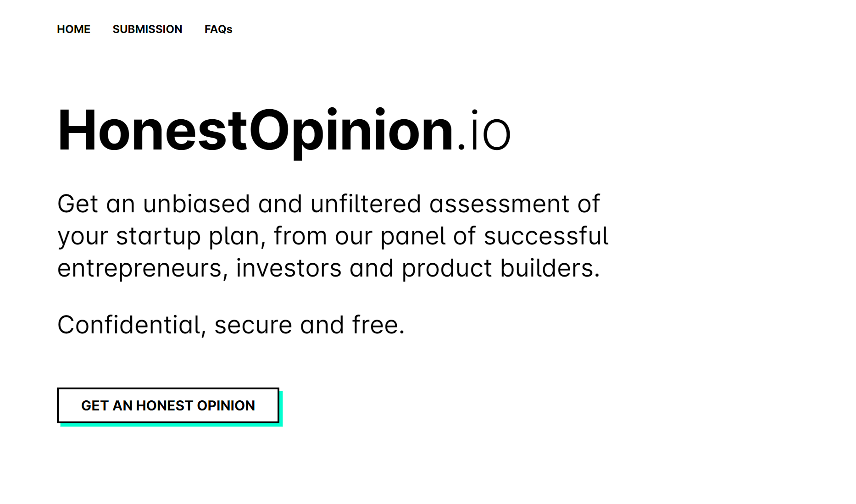Viewport: 856px width, 504px height.
Task: Choose FAQs from the top navigation
Action: click(x=219, y=29)
